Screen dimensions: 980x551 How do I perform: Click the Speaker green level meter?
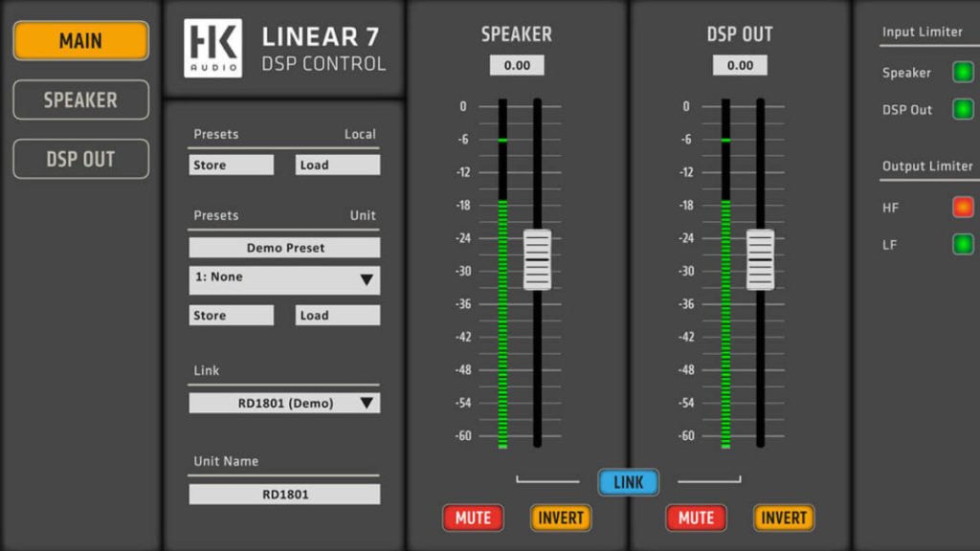tap(502, 274)
